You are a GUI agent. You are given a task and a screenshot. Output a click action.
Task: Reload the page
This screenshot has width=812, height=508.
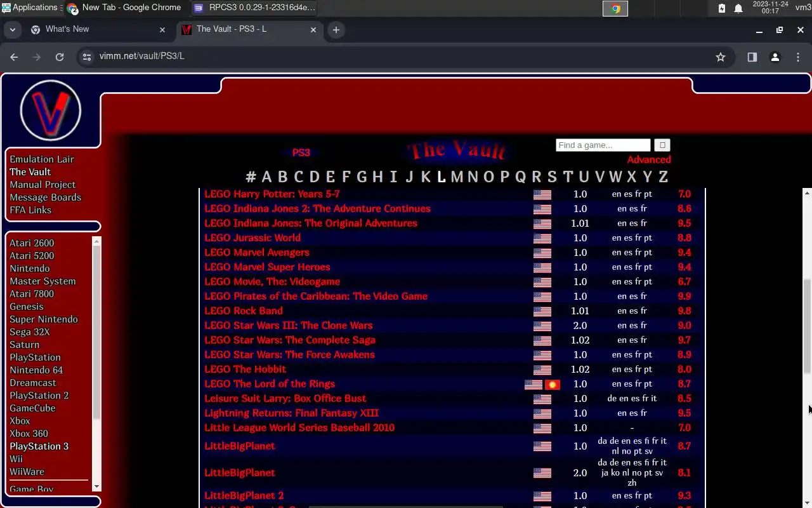coord(60,57)
